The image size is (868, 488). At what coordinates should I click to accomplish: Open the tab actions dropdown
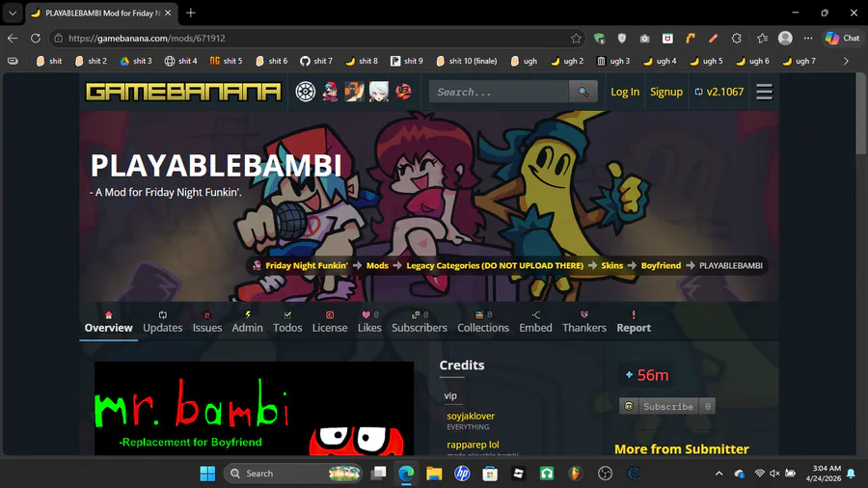[13, 13]
